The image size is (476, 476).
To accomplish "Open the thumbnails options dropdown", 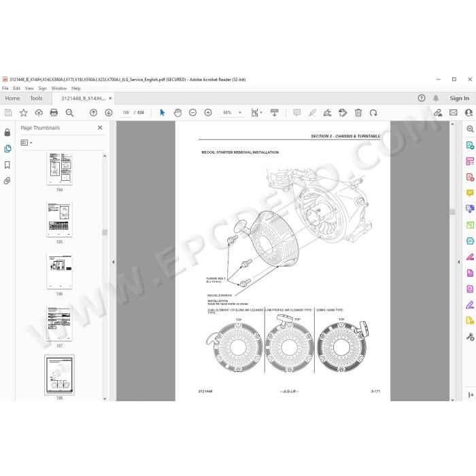I will click(x=27, y=142).
